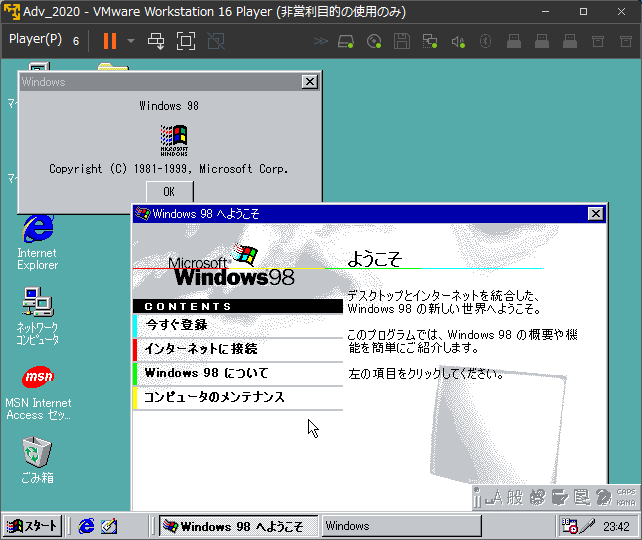
Task: Enter VMware full screen mode
Action: (x=186, y=41)
